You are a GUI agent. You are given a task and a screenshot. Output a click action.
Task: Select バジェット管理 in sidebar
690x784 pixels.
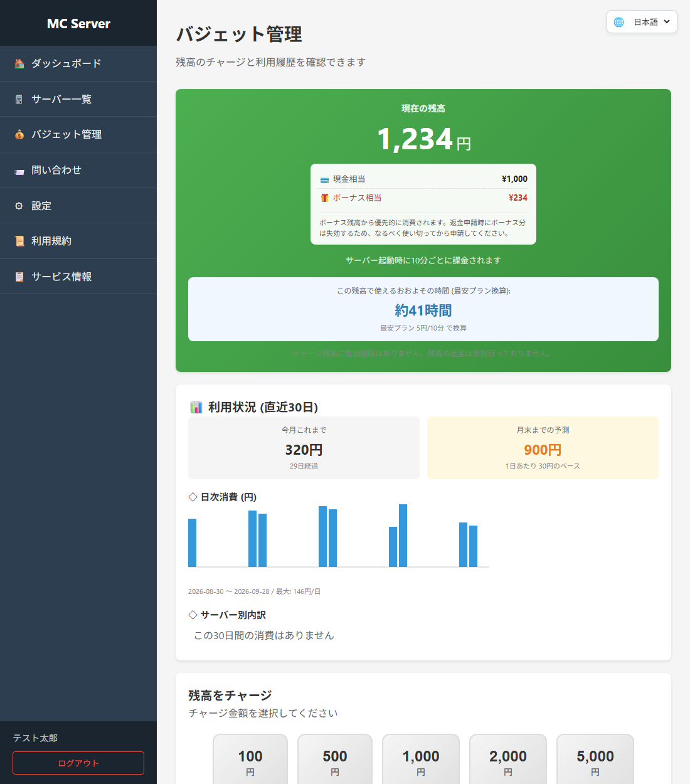[x=78, y=134]
